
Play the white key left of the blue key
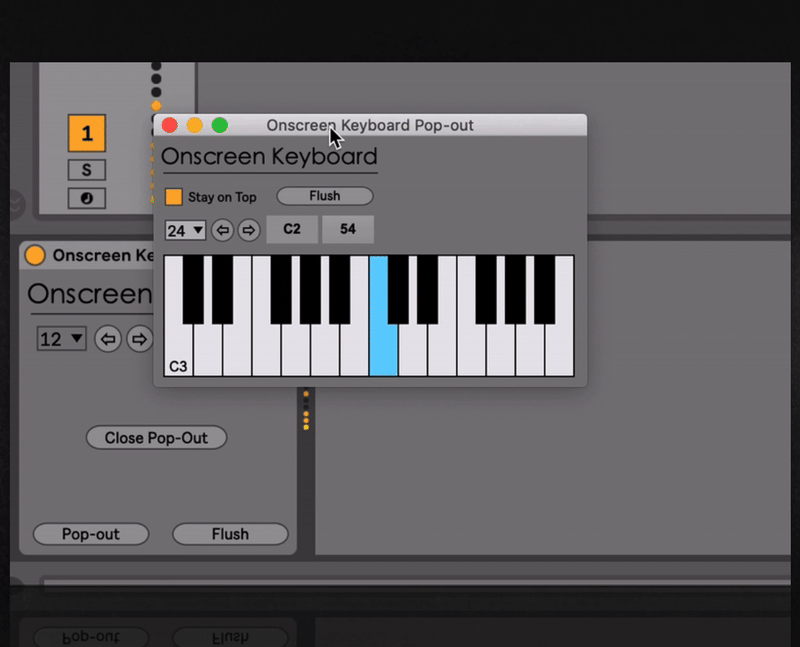(x=354, y=352)
